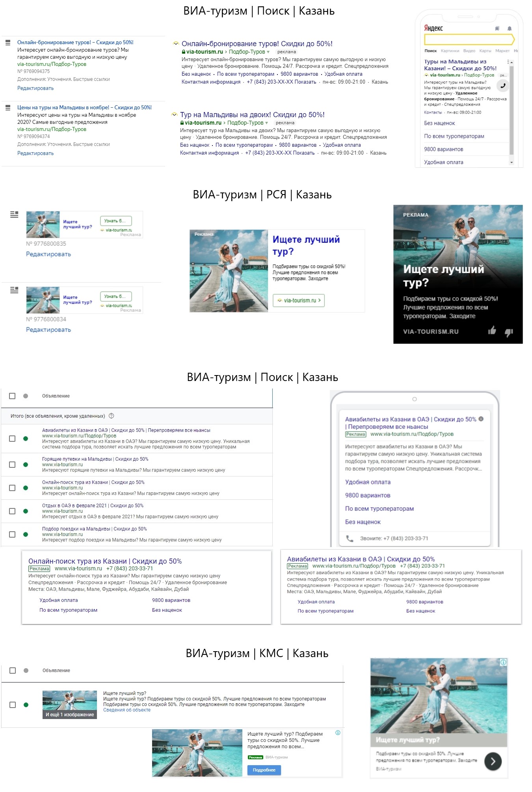This screenshot has width=532, height=792.
Task: Open the three-dot menu in the Yandex mobile ad
Action: point(508,62)
